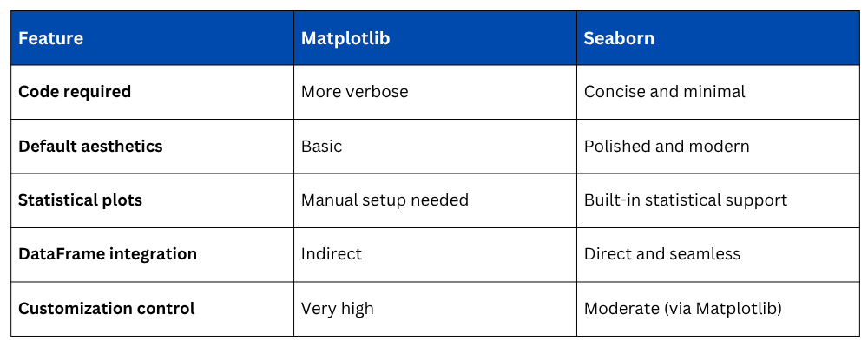
Task: Click the 'Customization control' row label
Action: 107,308
